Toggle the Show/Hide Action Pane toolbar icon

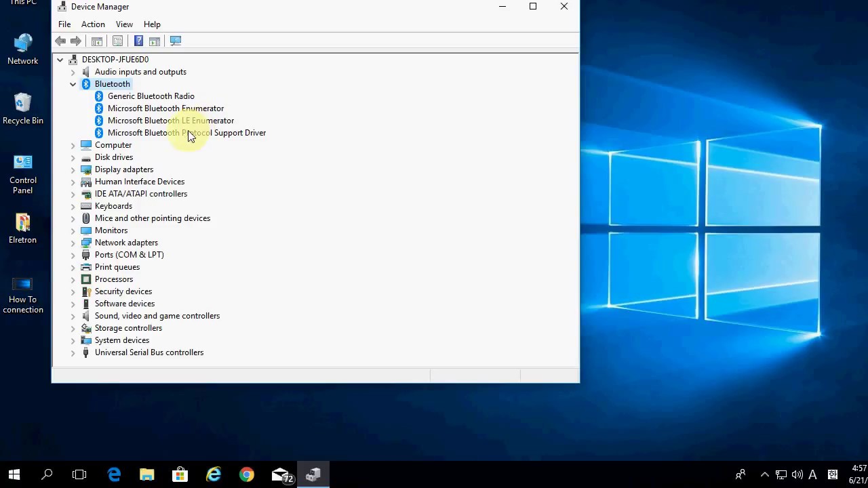[x=155, y=41]
